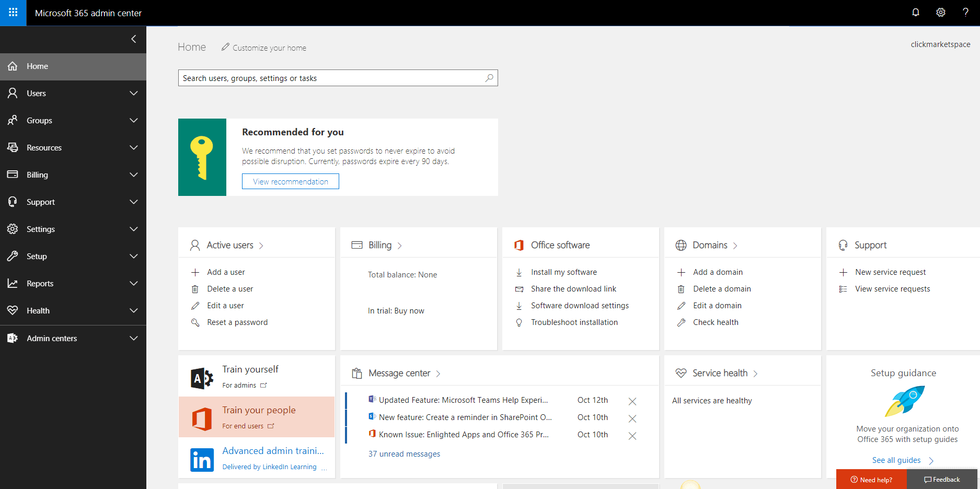Screen dimensions: 980x489
Task: Click the Office logo on Office software card
Action: (x=519, y=245)
